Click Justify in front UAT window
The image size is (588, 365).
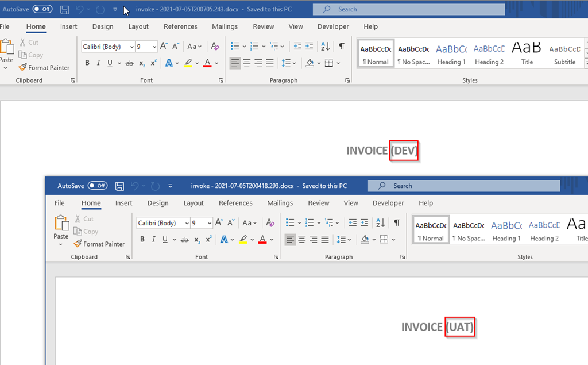click(x=325, y=239)
